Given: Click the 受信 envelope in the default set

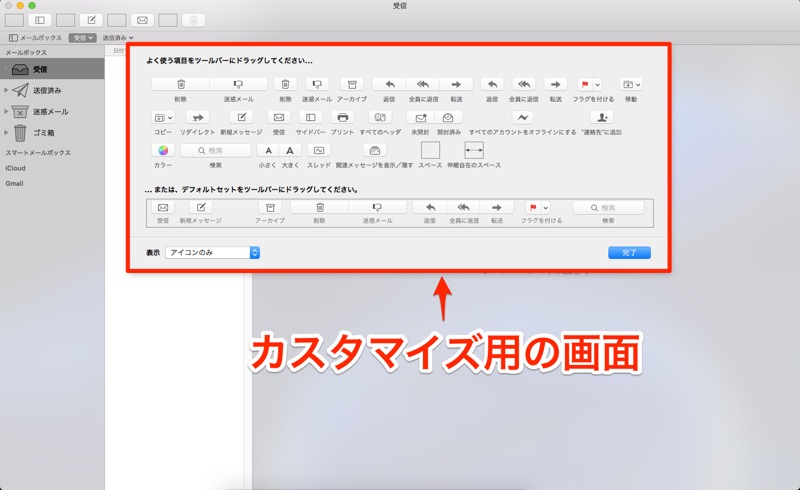Looking at the screenshot, I should (163, 207).
